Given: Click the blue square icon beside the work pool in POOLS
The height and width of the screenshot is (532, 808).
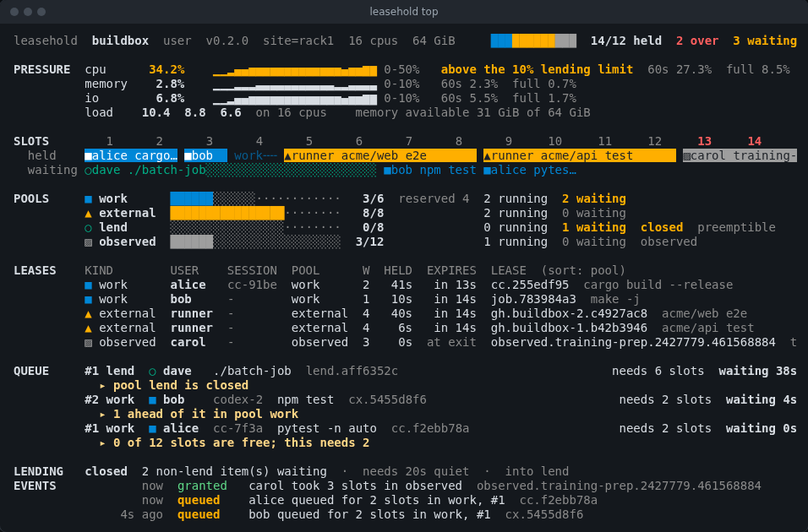Looking at the screenshot, I should point(88,198).
